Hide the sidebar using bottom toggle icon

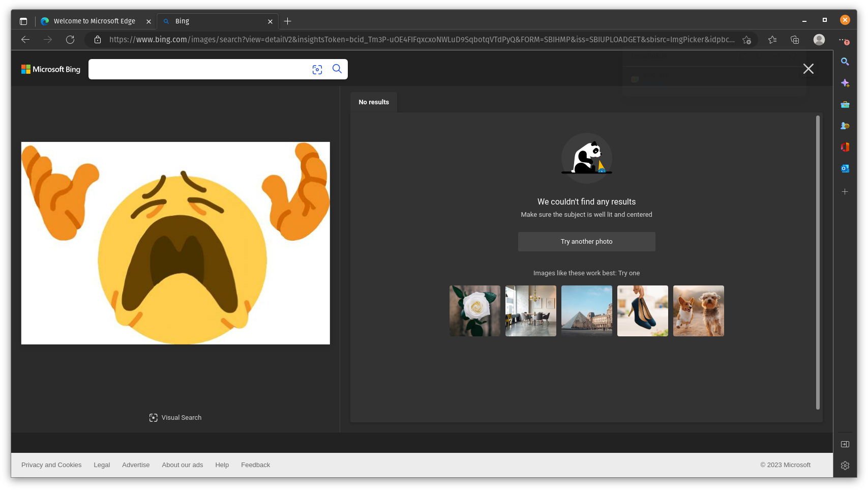845,444
